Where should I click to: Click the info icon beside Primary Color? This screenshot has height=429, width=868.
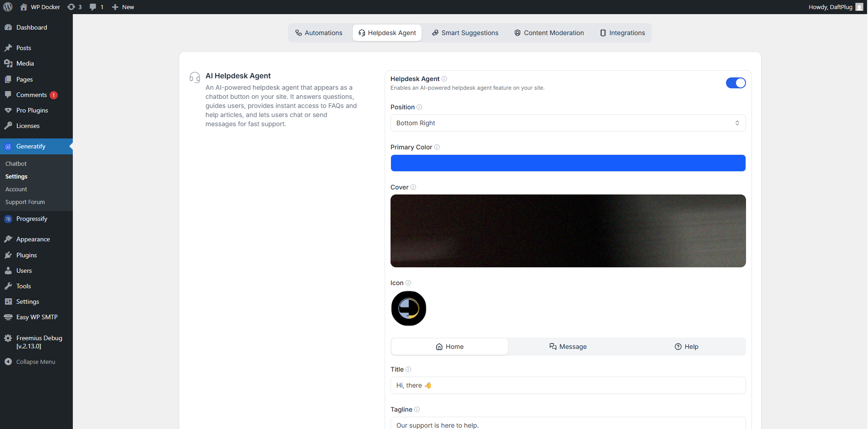pos(437,147)
